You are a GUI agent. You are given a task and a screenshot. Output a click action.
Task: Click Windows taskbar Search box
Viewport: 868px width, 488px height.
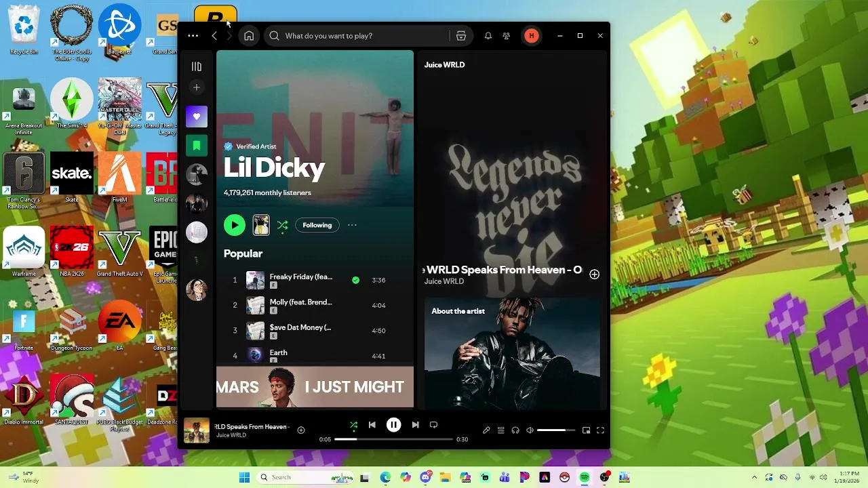click(x=306, y=477)
